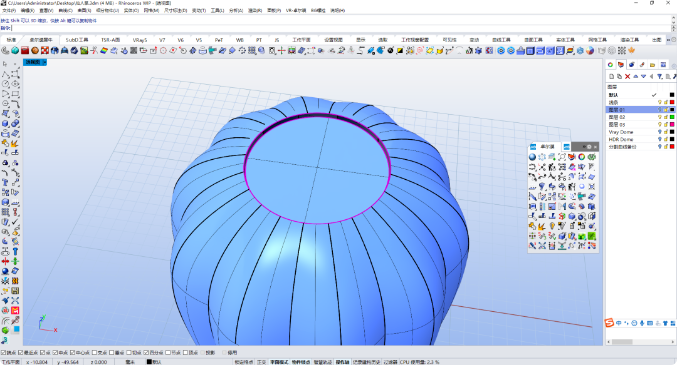Click the Sogou S input method icon
Viewport: 679px width, 365px height.
609,323
